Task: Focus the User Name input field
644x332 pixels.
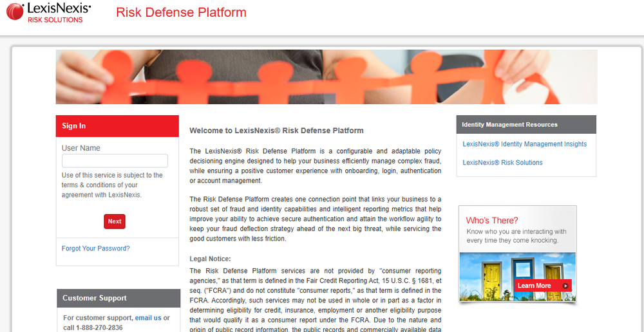Action: click(115, 161)
